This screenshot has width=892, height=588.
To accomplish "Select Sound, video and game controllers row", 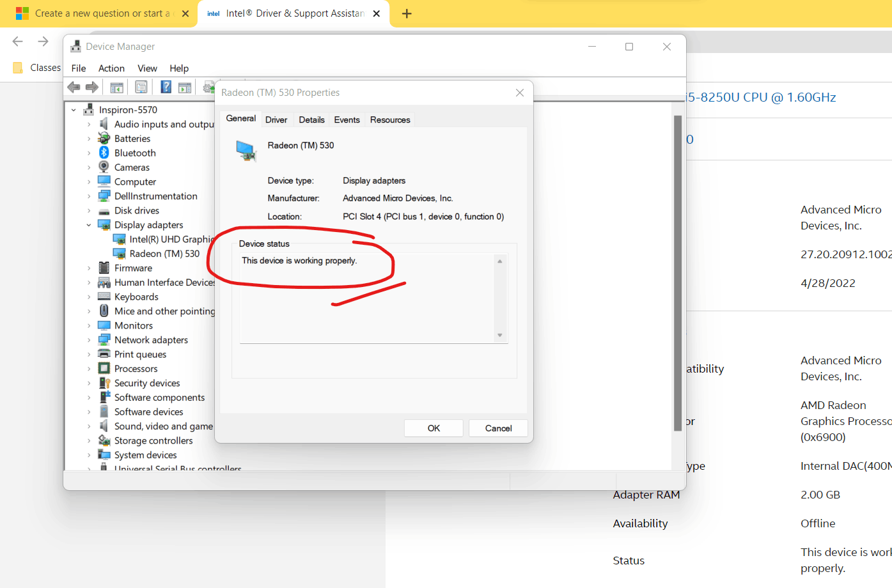I will [164, 426].
